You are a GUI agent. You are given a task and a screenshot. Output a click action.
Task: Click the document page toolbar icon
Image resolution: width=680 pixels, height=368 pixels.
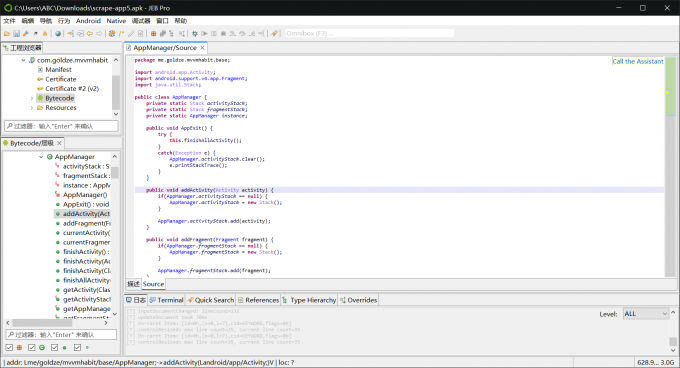click(141, 33)
